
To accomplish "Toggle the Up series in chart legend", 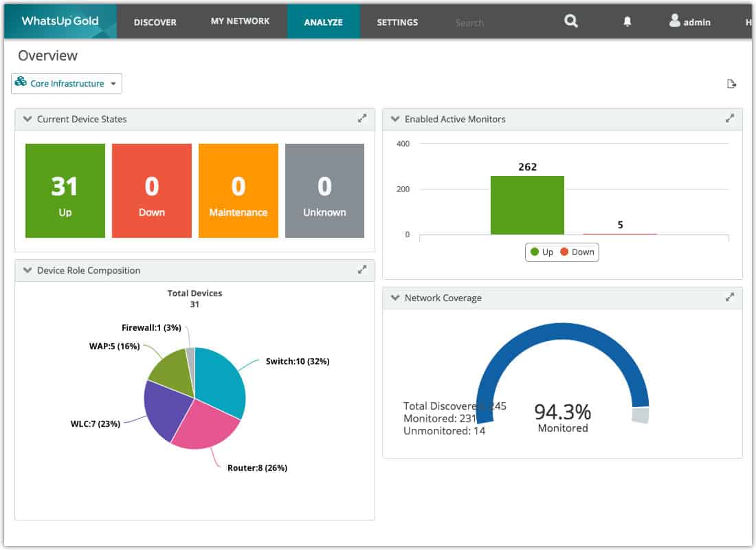I will 542,252.
